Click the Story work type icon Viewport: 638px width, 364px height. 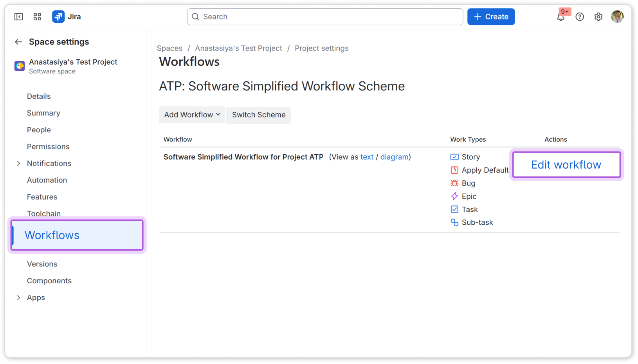click(454, 157)
